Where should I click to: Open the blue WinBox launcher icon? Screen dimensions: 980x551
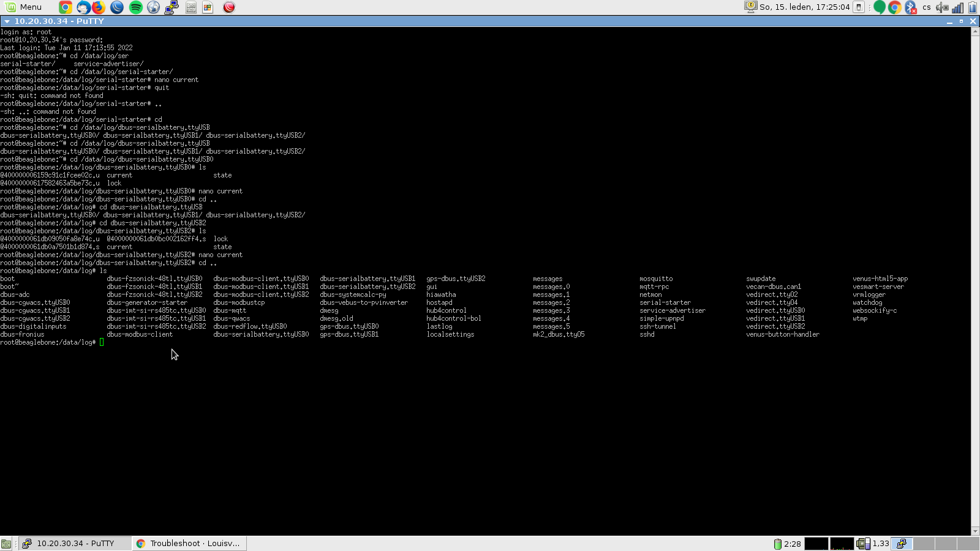coord(117,7)
